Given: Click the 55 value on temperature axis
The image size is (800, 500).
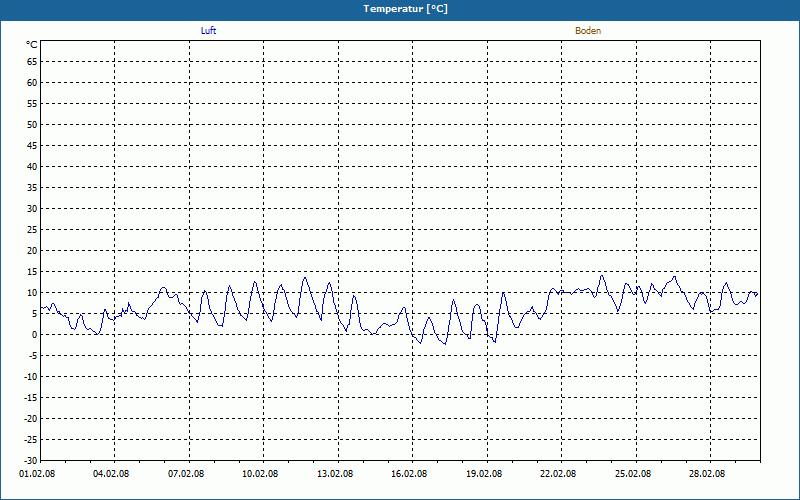Looking at the screenshot, I should coord(32,104).
